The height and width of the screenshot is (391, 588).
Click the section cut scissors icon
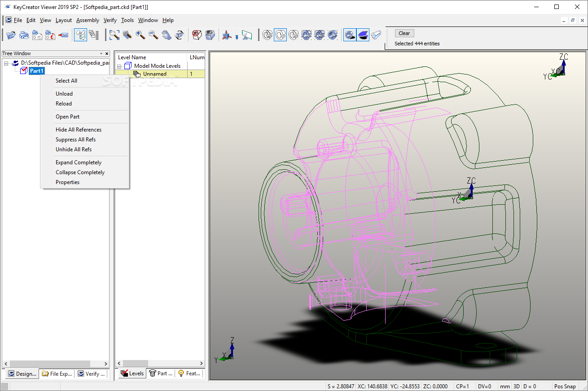247,35
